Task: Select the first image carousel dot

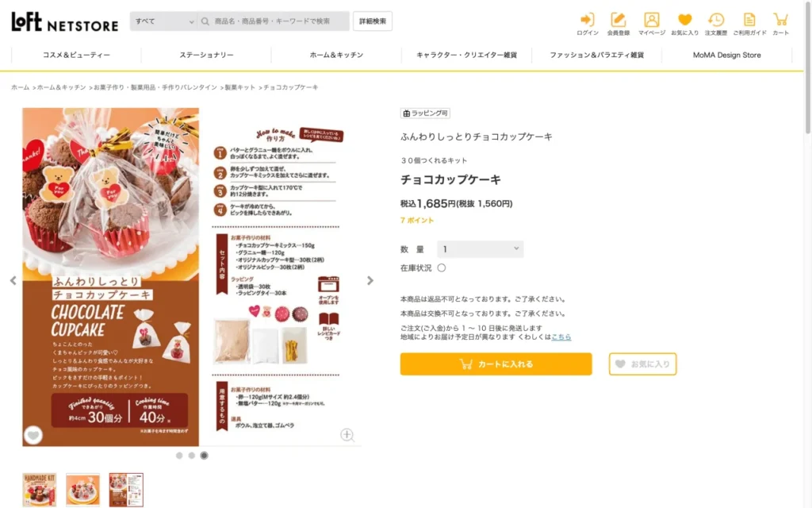Action: click(179, 456)
